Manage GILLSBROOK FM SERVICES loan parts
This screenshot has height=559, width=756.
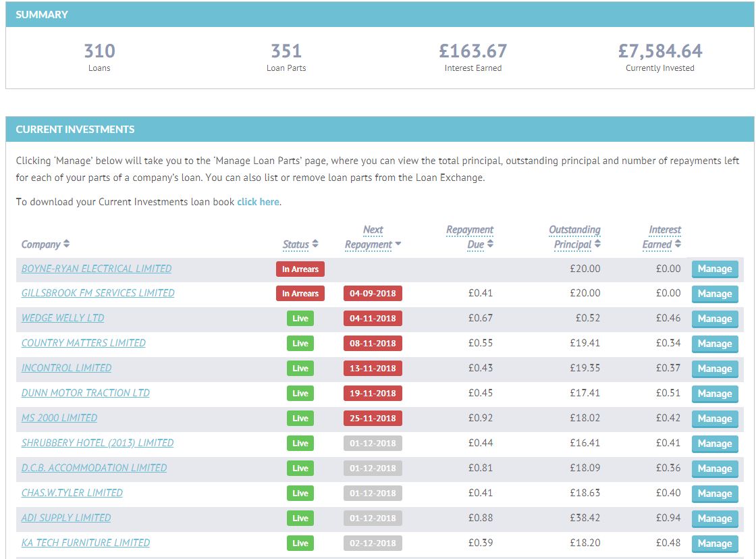click(x=715, y=294)
